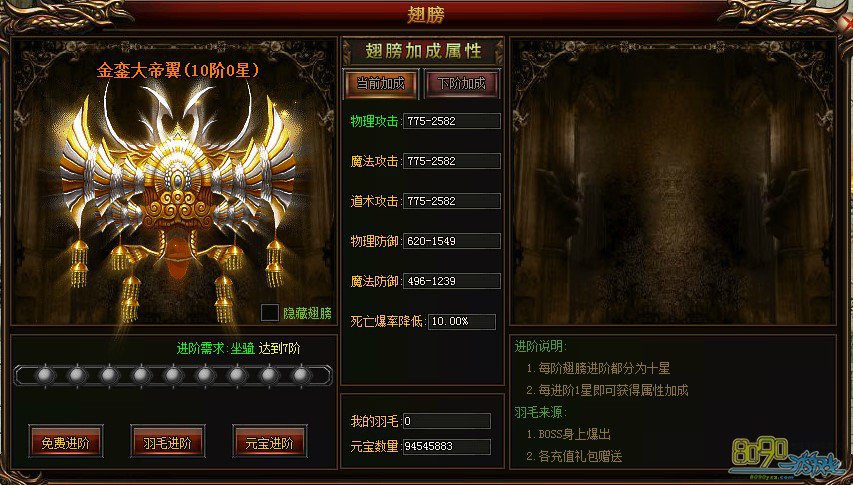Click the fifth star orb in progress bar
This screenshot has width=853, height=485.
[173, 375]
